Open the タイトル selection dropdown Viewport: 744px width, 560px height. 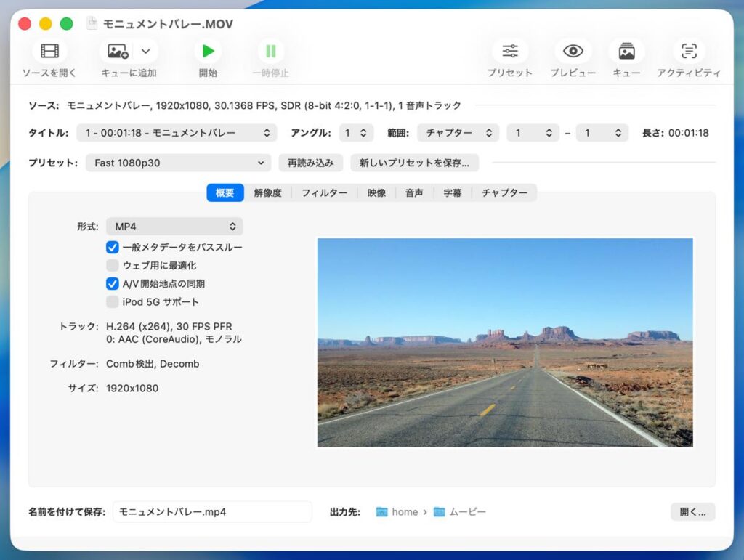tap(176, 133)
